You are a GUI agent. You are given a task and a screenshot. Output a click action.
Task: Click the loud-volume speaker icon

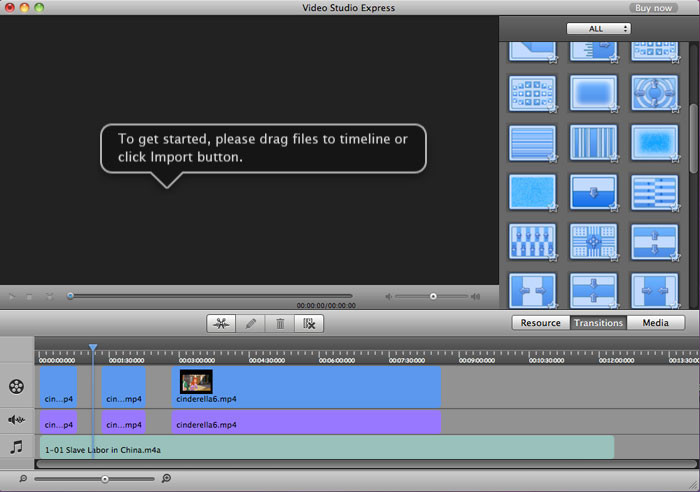[x=475, y=296]
